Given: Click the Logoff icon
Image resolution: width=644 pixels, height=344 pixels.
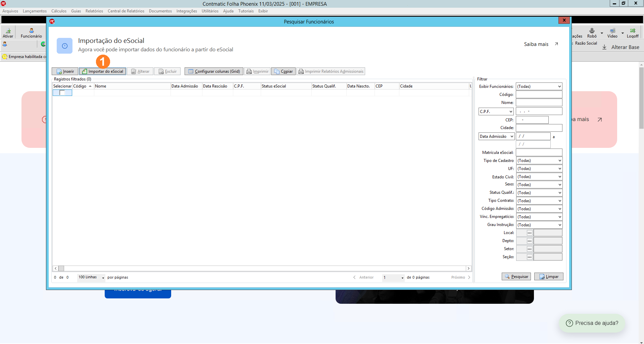Looking at the screenshot, I should tap(633, 33).
